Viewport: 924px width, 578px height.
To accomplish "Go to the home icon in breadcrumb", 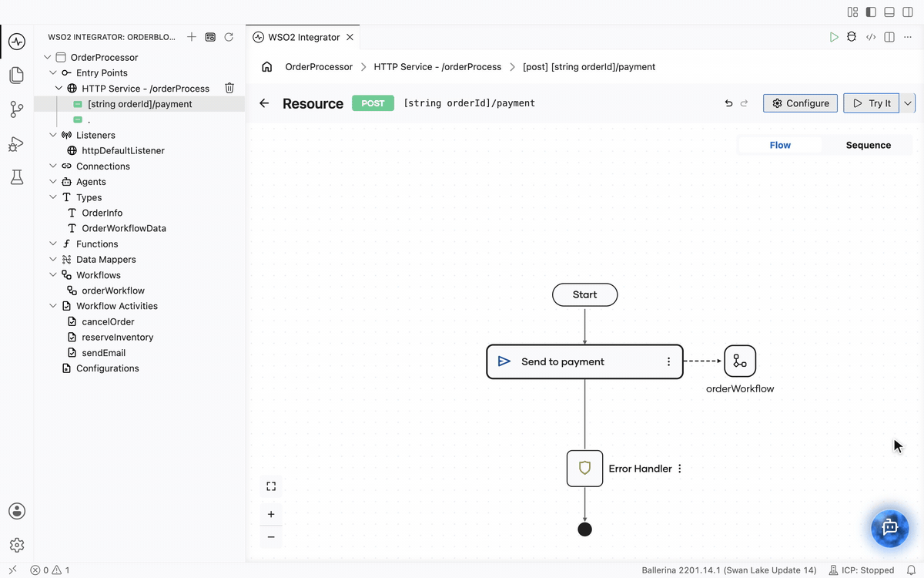I will point(267,67).
